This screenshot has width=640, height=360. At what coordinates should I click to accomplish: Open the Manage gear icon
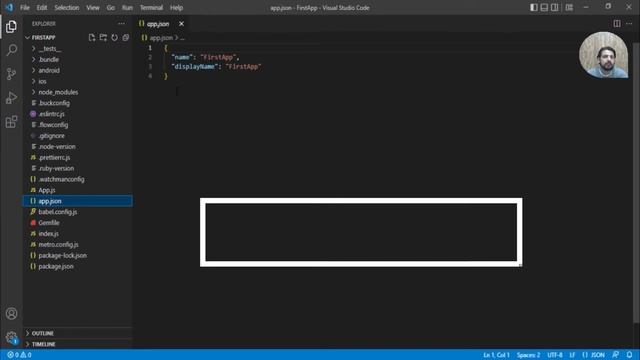[11, 337]
